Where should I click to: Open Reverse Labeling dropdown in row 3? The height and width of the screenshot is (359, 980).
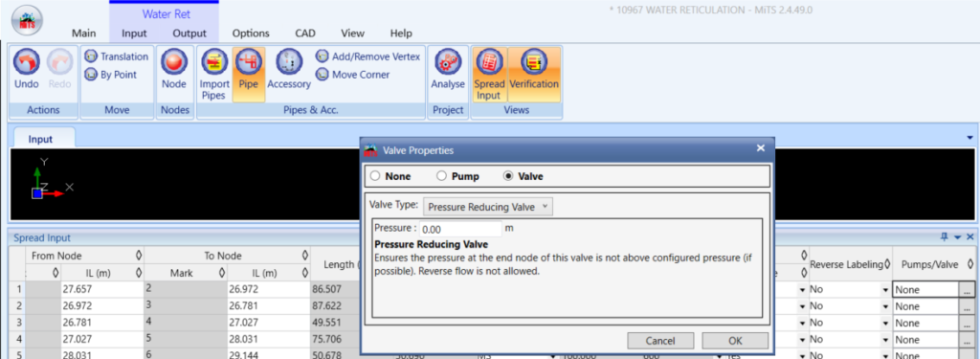(x=885, y=324)
